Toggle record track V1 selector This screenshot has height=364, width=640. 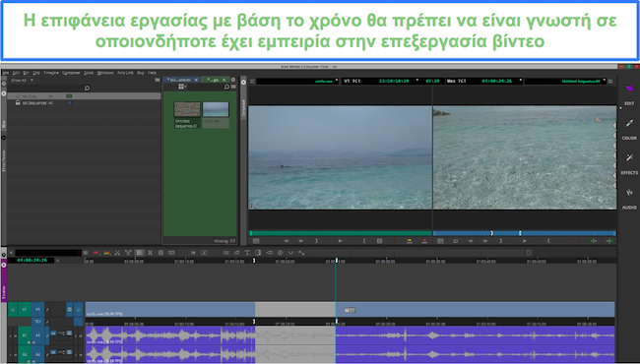37,309
